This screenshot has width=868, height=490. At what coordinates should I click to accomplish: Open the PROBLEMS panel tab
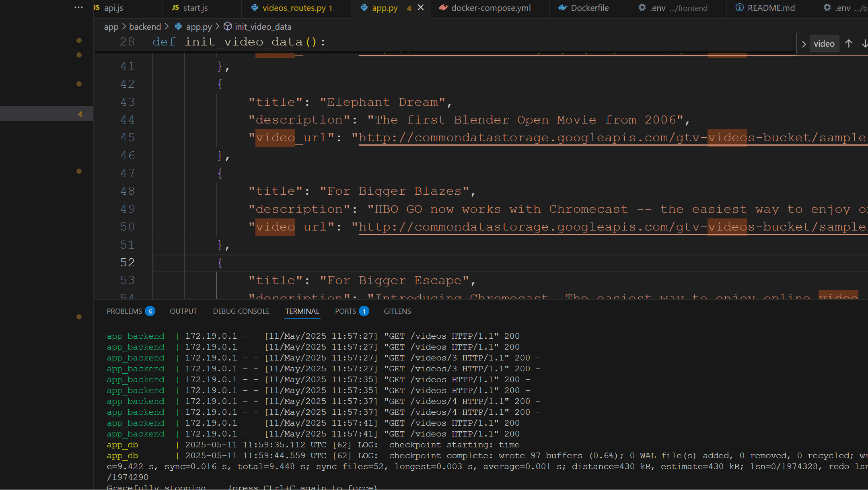(x=124, y=311)
